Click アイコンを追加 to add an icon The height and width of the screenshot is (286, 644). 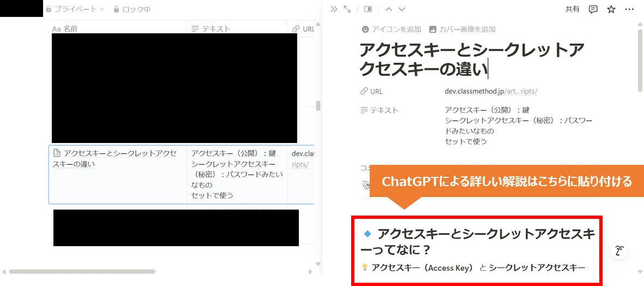click(392, 29)
